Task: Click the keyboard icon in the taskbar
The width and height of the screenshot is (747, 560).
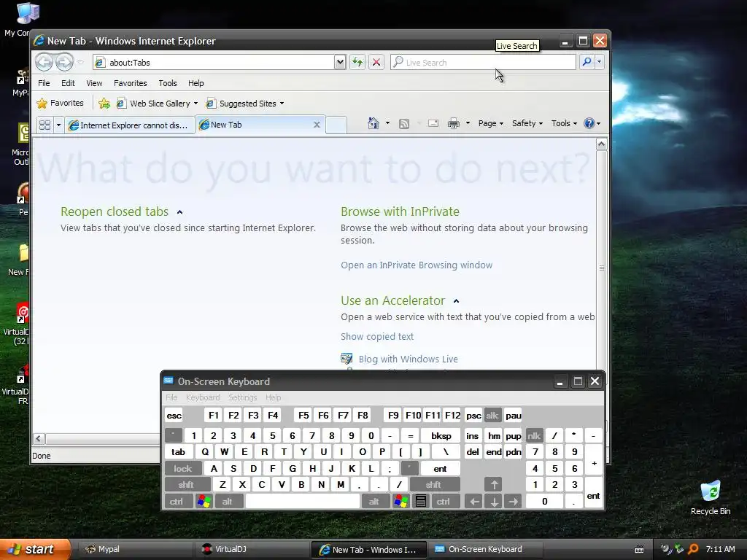Action: point(639,550)
